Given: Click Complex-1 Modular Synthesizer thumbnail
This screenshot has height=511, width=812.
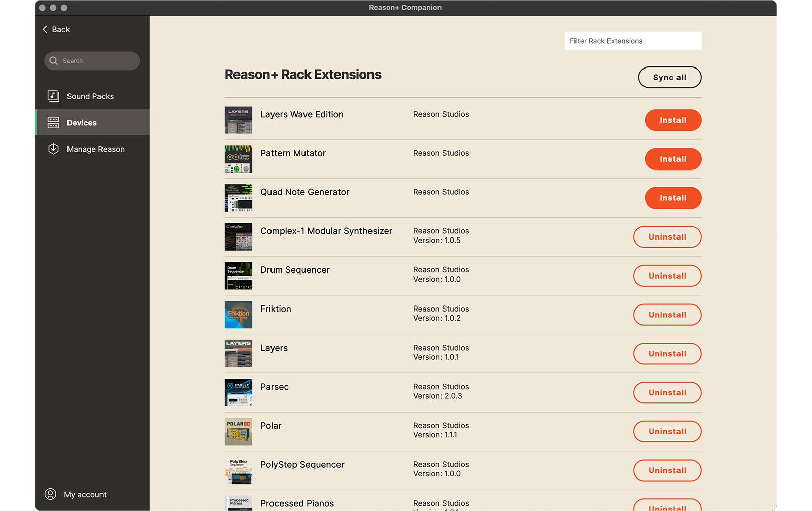Looking at the screenshot, I should [239, 237].
